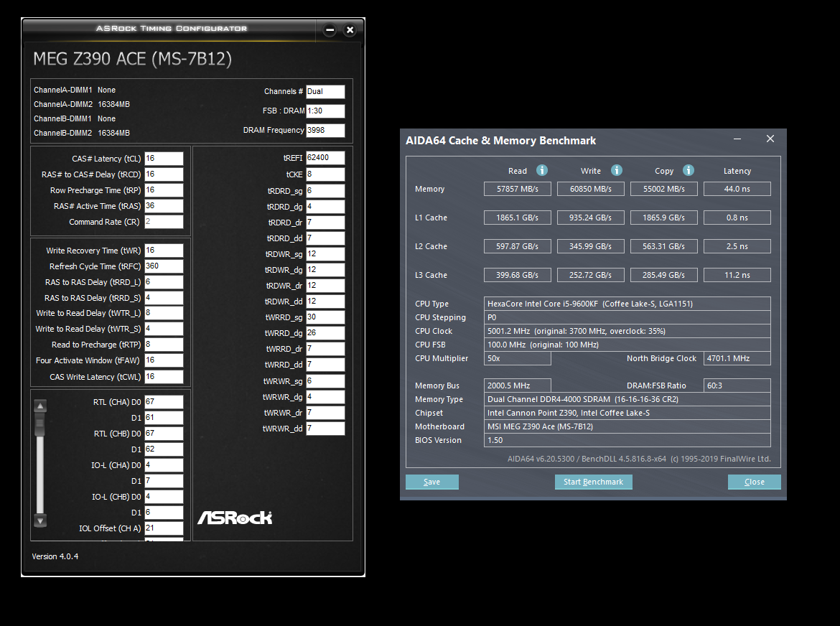Select the IOL Offset (CH A) field
Viewport: 840px width, 626px height.
(x=164, y=528)
